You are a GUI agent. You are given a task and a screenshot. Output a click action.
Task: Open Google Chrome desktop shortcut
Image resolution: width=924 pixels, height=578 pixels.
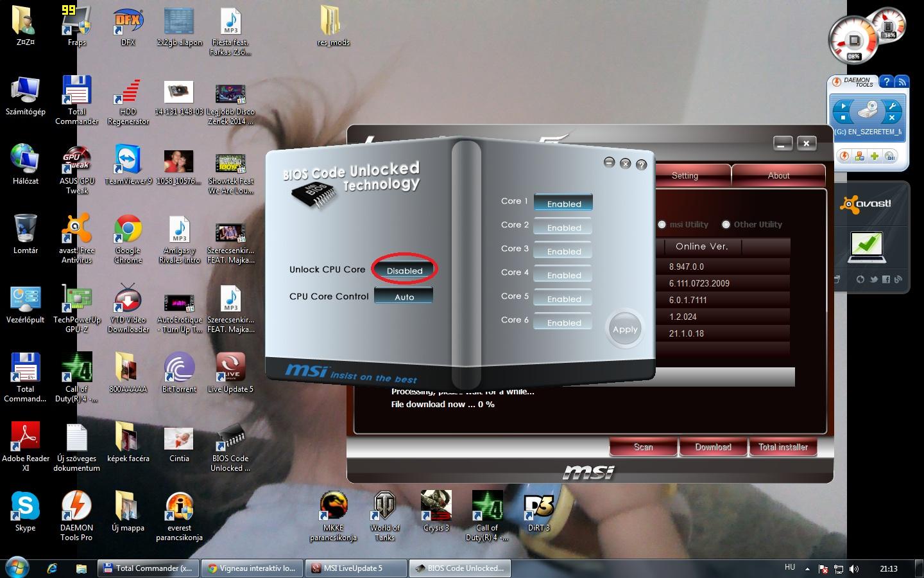(x=128, y=238)
